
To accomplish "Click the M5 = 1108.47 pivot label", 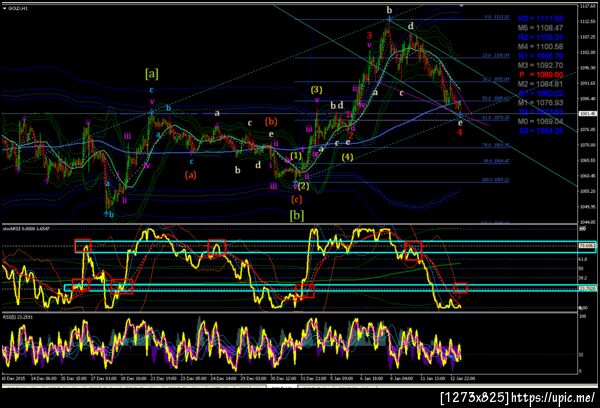I will [540, 28].
